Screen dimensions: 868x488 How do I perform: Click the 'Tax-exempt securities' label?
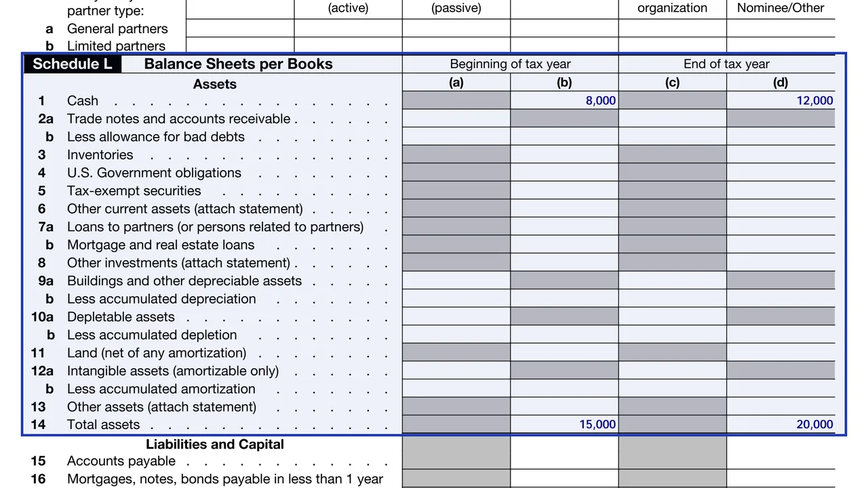134,190
